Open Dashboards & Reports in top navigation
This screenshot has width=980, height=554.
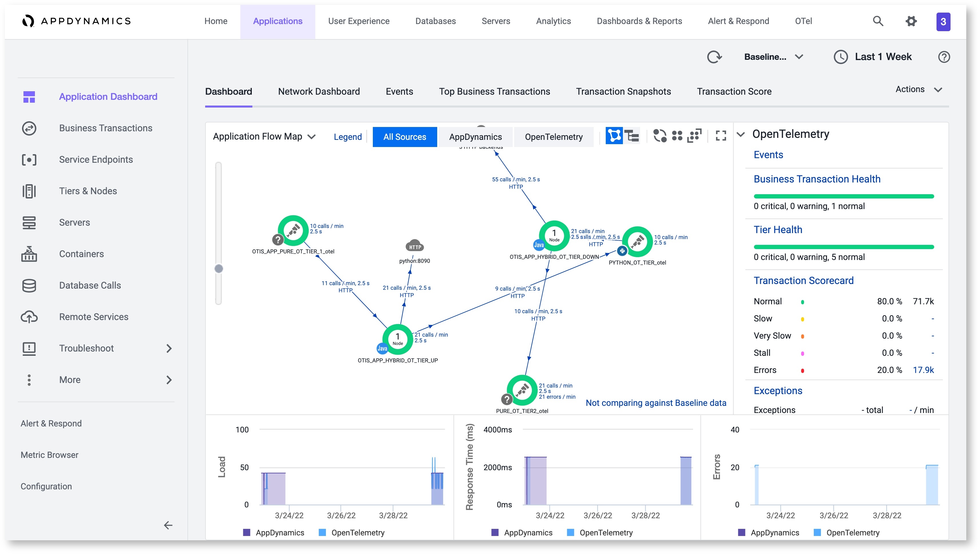coord(639,21)
